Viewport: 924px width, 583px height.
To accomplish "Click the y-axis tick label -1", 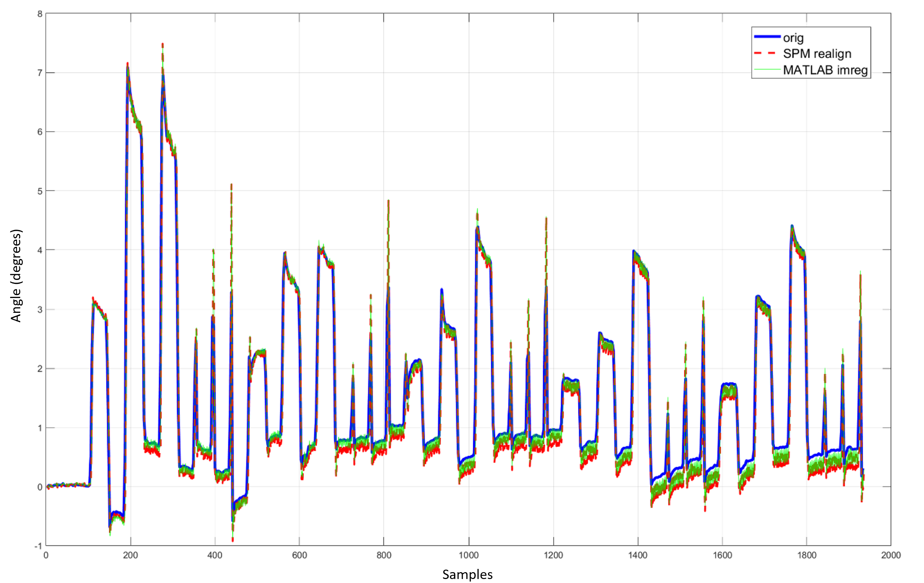I will click(38, 546).
